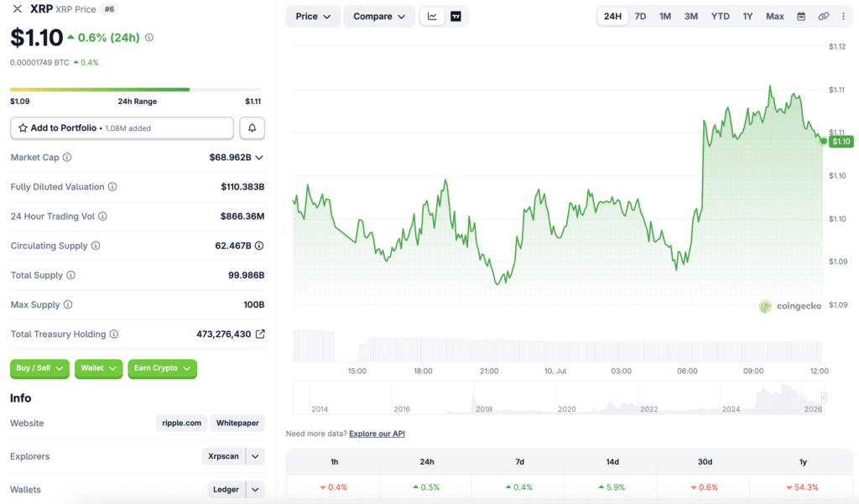Viewport: 859px width, 504px height.
Task: Click Max Supply info icon
Action: 67,304
